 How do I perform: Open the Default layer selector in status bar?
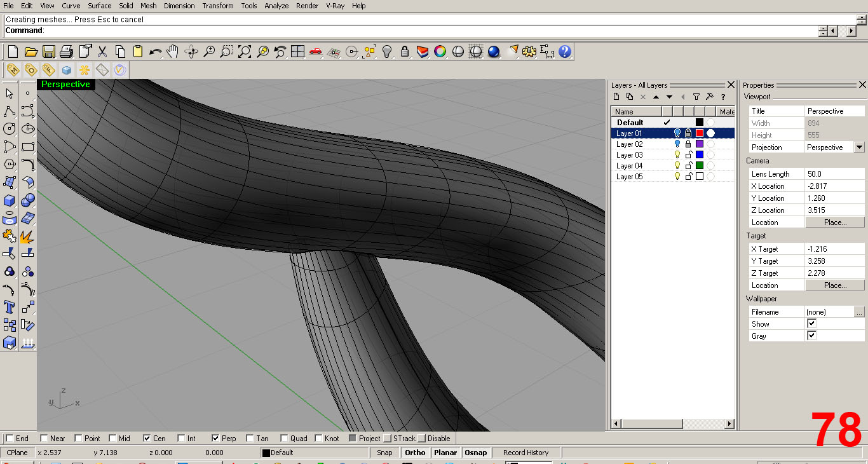coord(314,453)
